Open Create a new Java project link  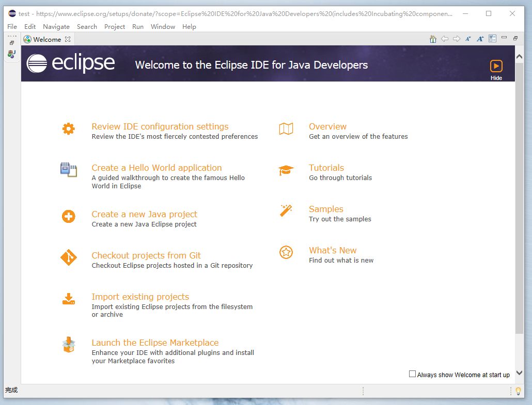click(144, 214)
